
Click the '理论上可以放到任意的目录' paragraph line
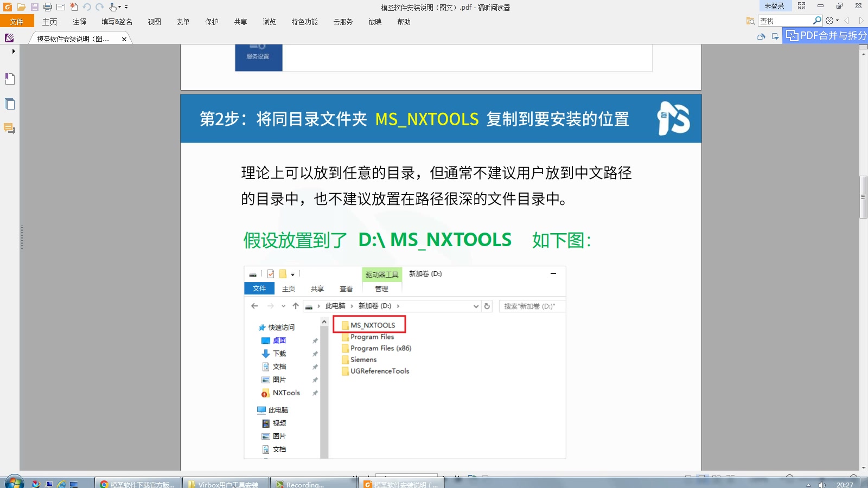[x=437, y=173]
